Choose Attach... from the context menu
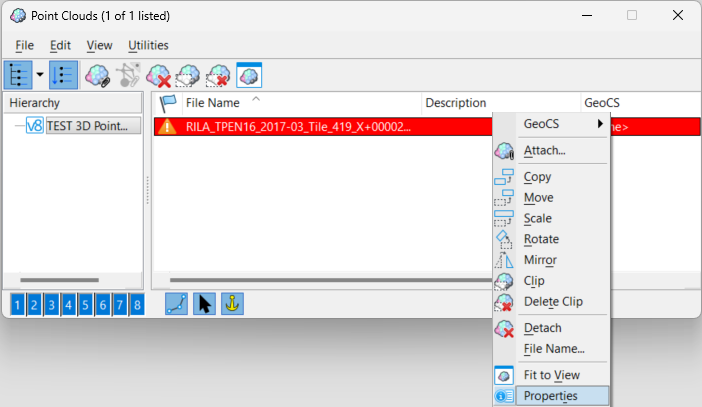This screenshot has height=407, width=702. tap(551, 150)
